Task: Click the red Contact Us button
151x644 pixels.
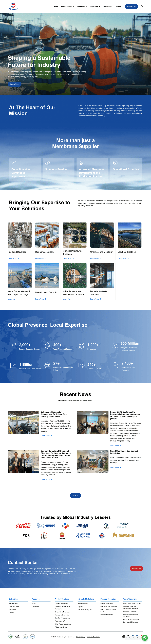Action: [x=137, y=568]
